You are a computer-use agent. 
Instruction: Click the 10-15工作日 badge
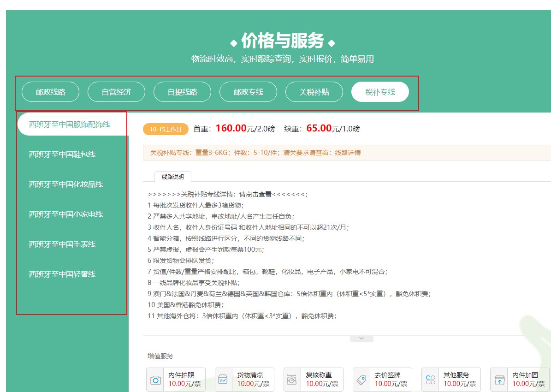[x=166, y=130]
